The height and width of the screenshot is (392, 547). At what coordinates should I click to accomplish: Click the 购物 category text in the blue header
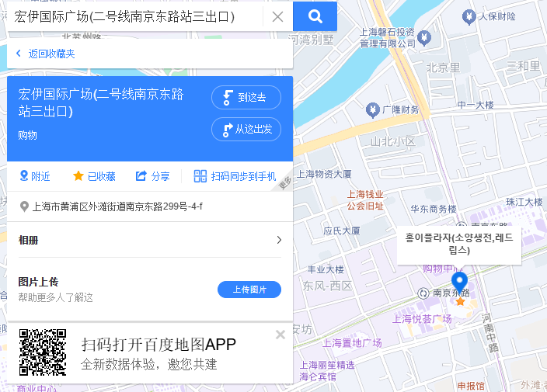click(x=27, y=135)
